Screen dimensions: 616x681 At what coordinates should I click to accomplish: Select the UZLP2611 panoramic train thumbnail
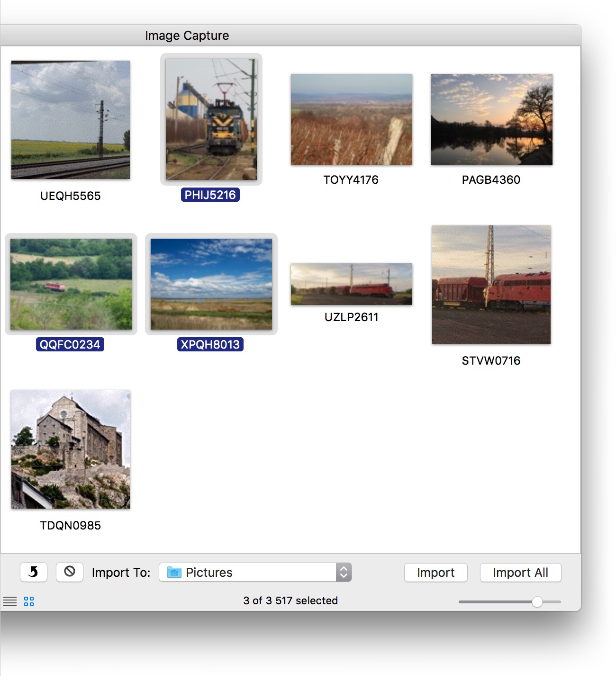(x=352, y=284)
